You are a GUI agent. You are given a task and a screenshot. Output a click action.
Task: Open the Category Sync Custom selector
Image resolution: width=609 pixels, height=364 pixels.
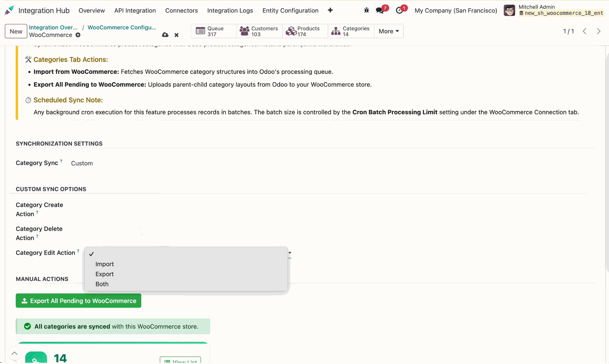(82, 163)
